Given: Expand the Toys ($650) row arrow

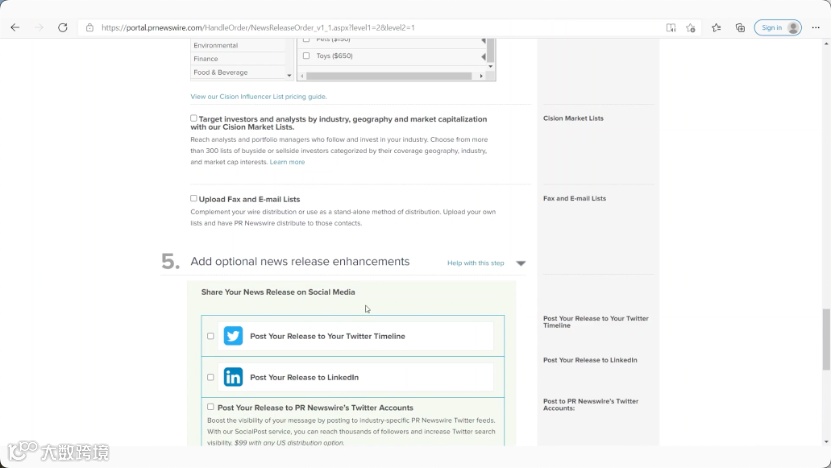Looking at the screenshot, I should click(x=483, y=56).
